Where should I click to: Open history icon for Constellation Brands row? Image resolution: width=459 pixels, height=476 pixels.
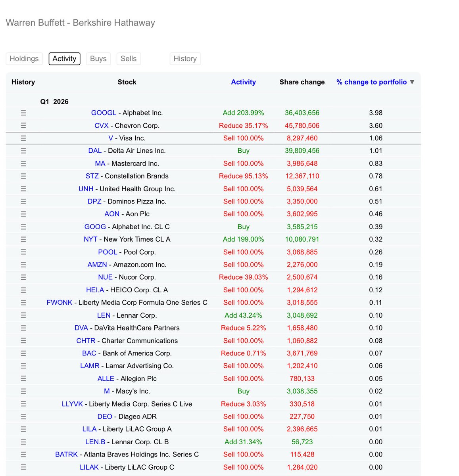coord(23,176)
